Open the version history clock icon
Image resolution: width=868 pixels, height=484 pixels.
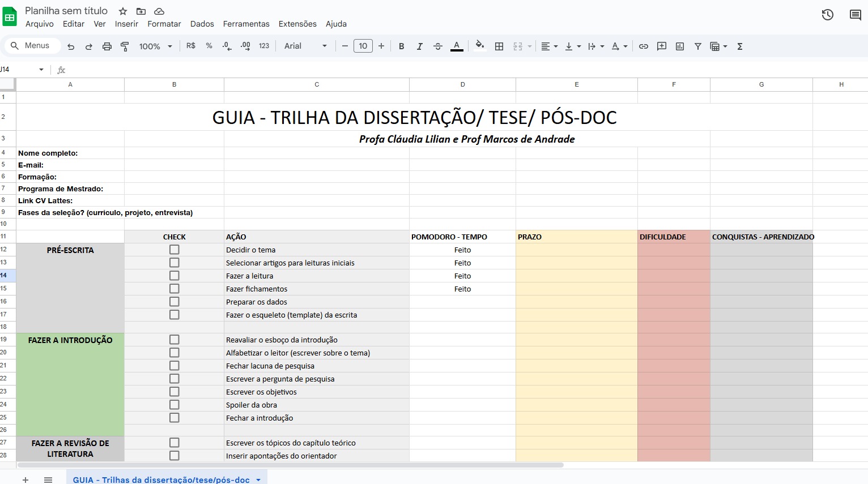coord(827,15)
